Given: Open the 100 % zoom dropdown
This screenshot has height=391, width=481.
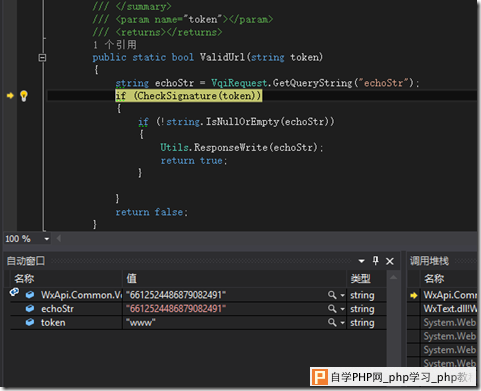Looking at the screenshot, I should (47, 239).
